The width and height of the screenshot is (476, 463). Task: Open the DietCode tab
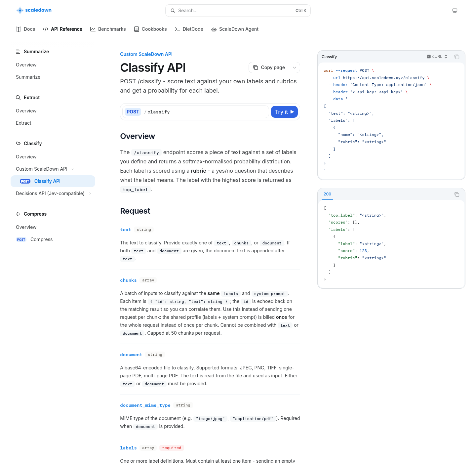[x=189, y=29]
